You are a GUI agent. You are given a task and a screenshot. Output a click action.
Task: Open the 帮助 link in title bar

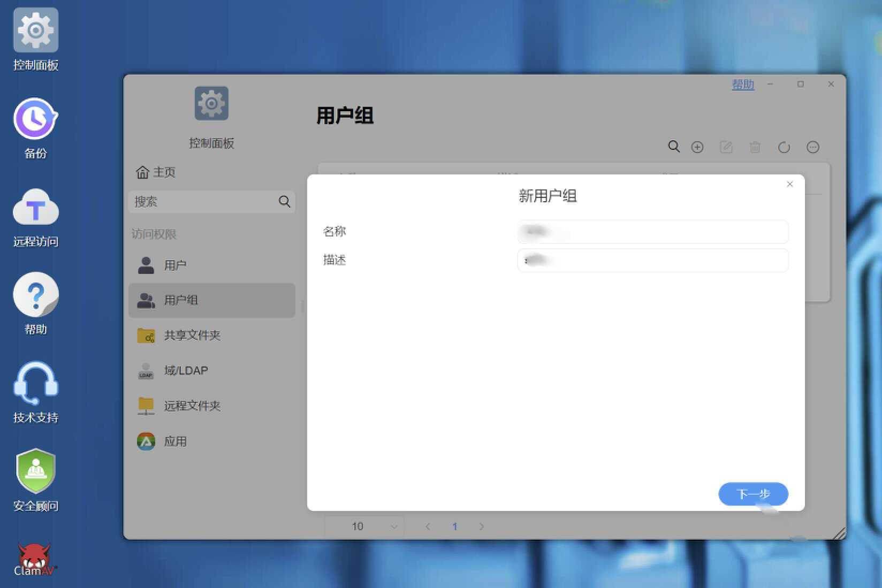pyautogui.click(x=743, y=85)
